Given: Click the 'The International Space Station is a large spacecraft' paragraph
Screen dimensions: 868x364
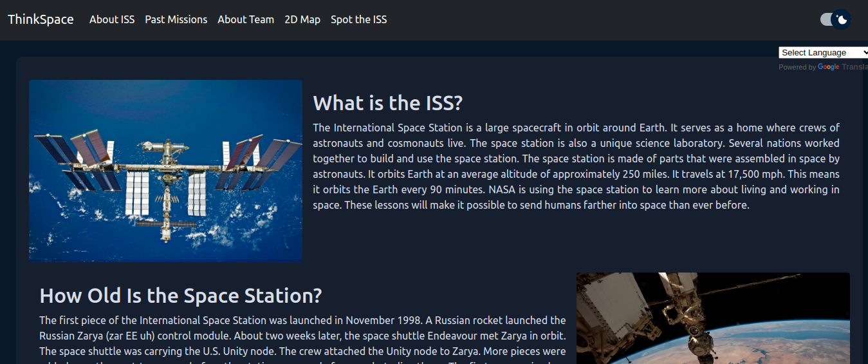Looking at the screenshot, I should [577, 166].
